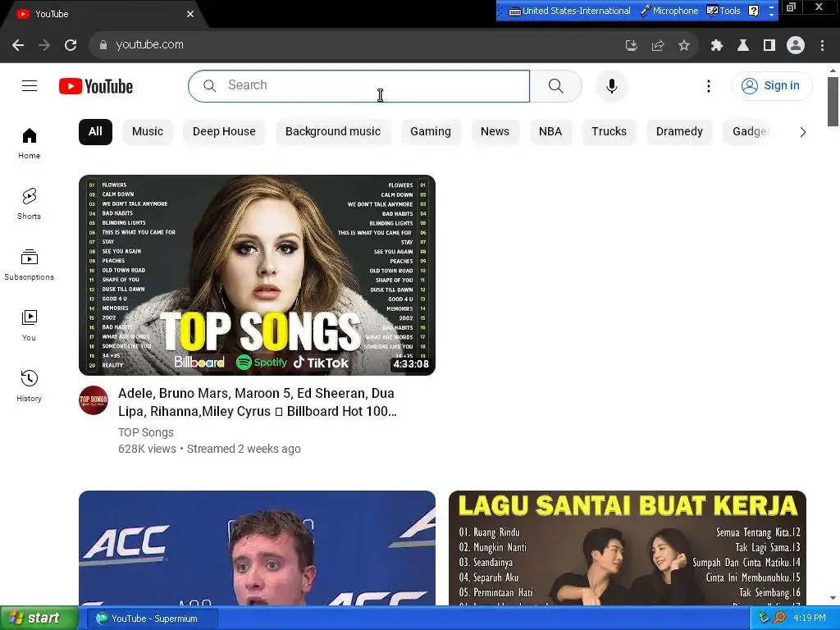Open the Lagu Santai Buat Kerja thumbnail
Viewport: 840px width, 630px height.
point(628,548)
